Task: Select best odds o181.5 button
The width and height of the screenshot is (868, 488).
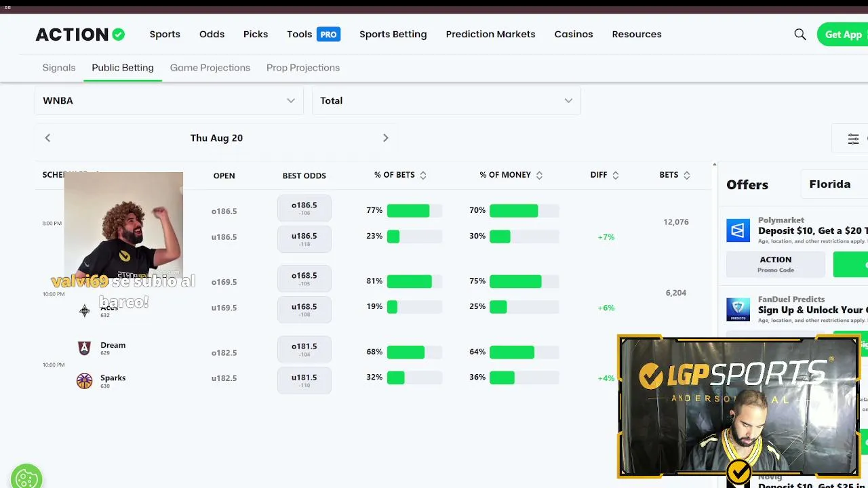Action: pyautogui.click(x=304, y=350)
